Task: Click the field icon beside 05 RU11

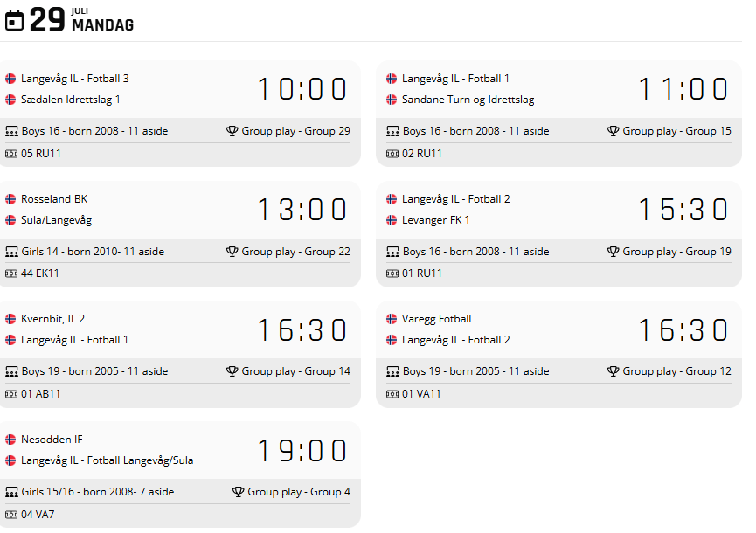Action: click(11, 154)
